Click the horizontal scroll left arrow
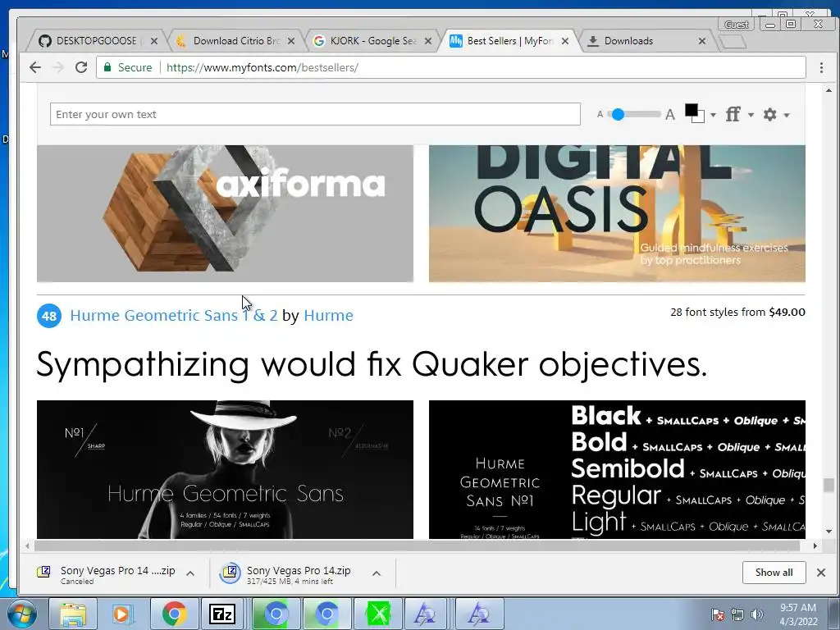The height and width of the screenshot is (630, 840). click(x=27, y=546)
